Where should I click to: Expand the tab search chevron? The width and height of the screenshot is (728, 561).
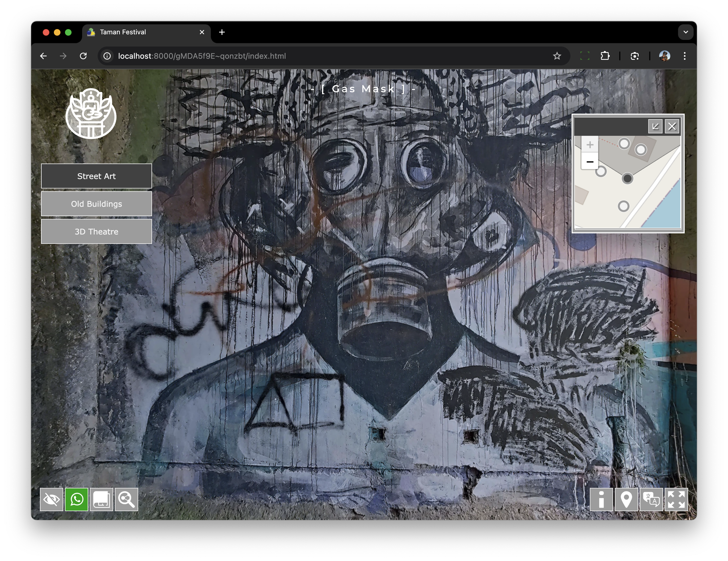(685, 32)
